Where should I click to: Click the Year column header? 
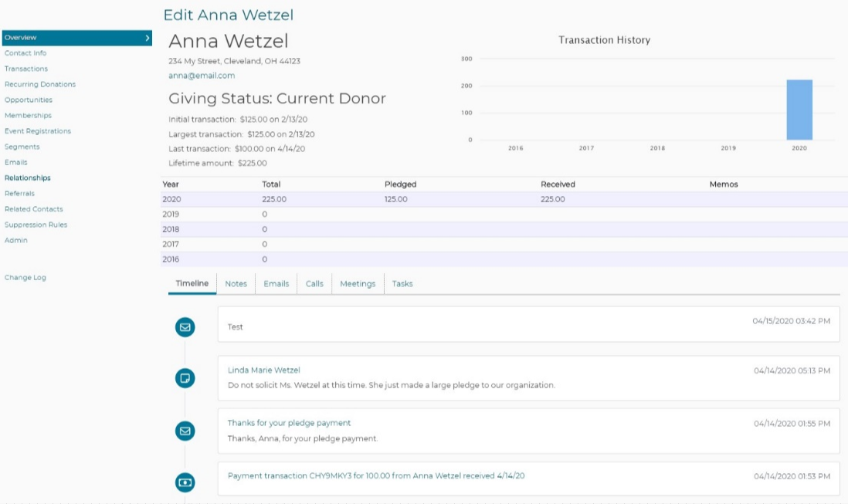[171, 184]
